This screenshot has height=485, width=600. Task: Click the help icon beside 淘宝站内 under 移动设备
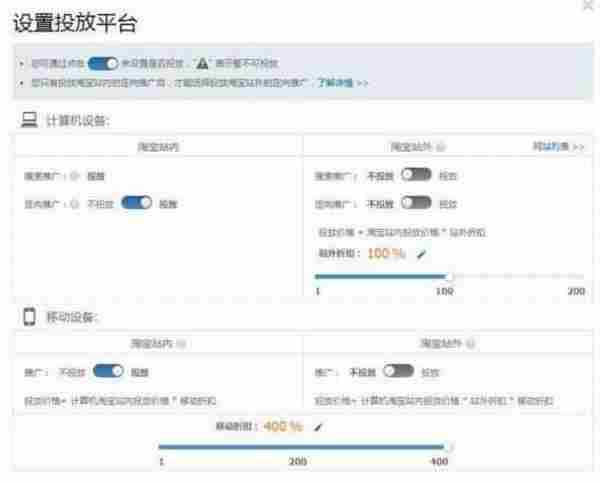click(181, 343)
